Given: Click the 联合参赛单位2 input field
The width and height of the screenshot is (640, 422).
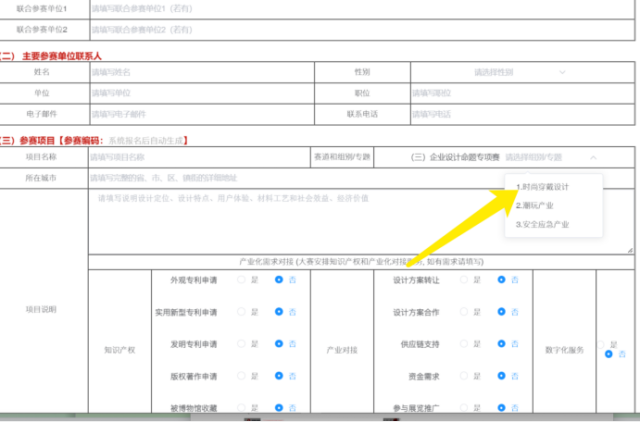Looking at the screenshot, I should pyautogui.click(x=362, y=29).
